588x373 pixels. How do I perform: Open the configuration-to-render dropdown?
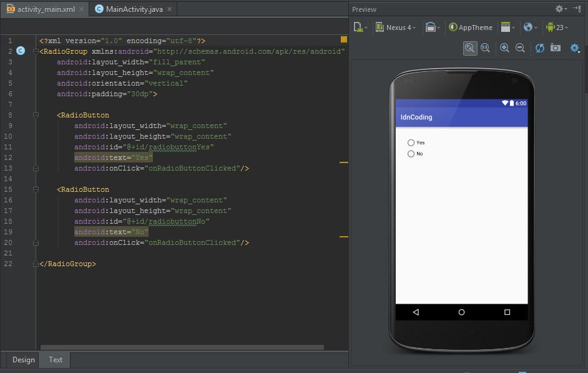coord(360,27)
